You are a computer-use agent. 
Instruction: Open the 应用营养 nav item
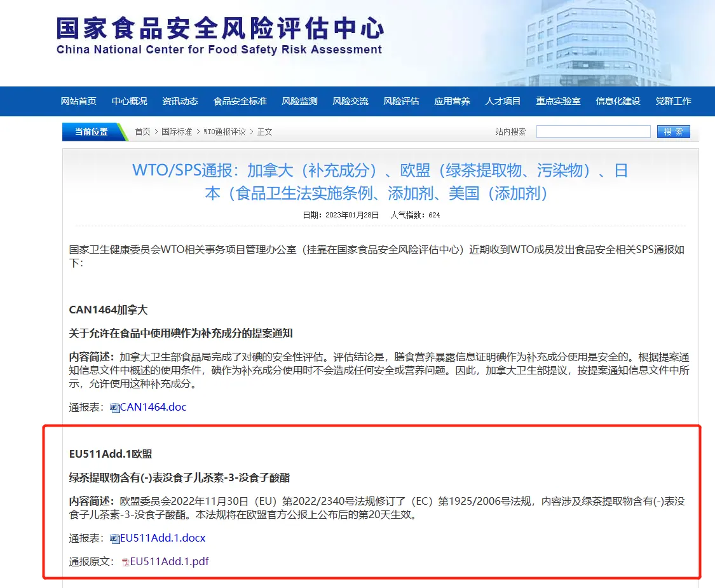(452, 101)
